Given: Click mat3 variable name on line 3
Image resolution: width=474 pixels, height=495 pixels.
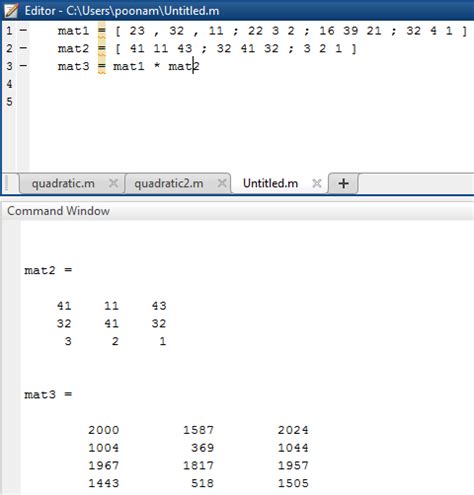Looking at the screenshot, I should click(74, 66).
